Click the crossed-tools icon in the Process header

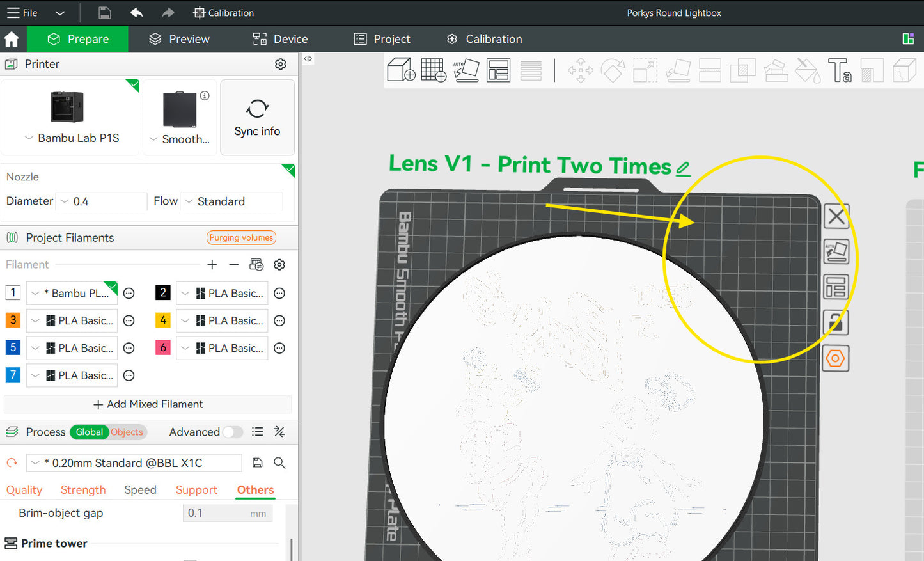(x=279, y=432)
